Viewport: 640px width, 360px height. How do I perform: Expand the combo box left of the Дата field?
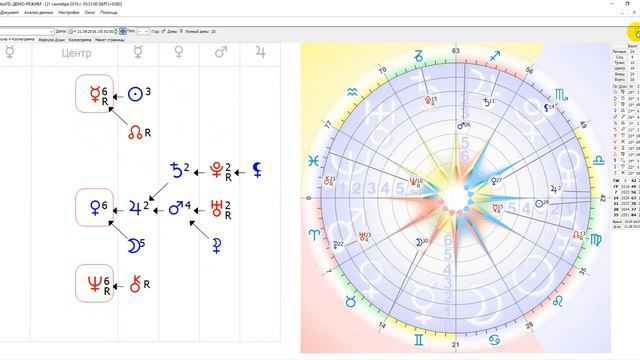(x=51, y=31)
